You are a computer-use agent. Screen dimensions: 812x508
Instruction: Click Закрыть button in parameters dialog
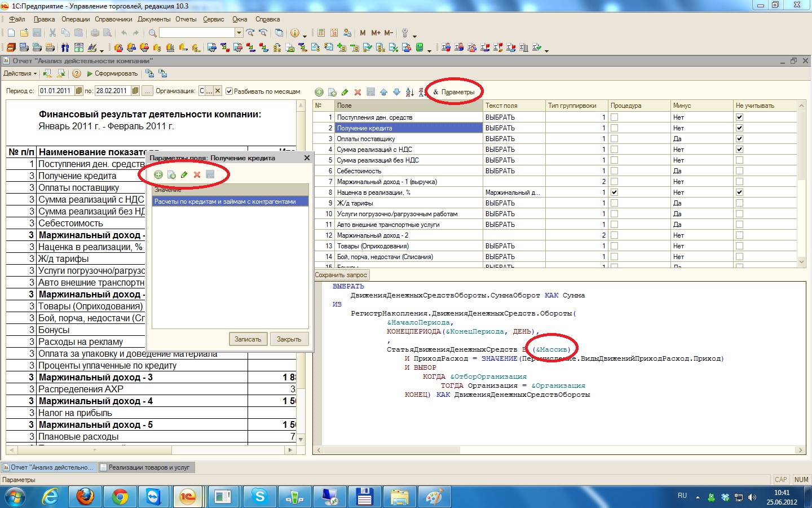[x=289, y=339]
